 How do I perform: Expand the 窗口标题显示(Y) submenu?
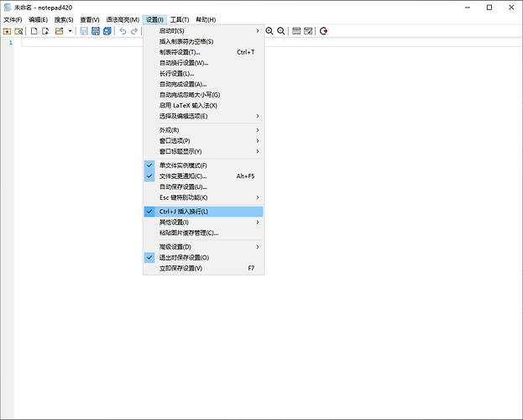[x=203, y=151]
